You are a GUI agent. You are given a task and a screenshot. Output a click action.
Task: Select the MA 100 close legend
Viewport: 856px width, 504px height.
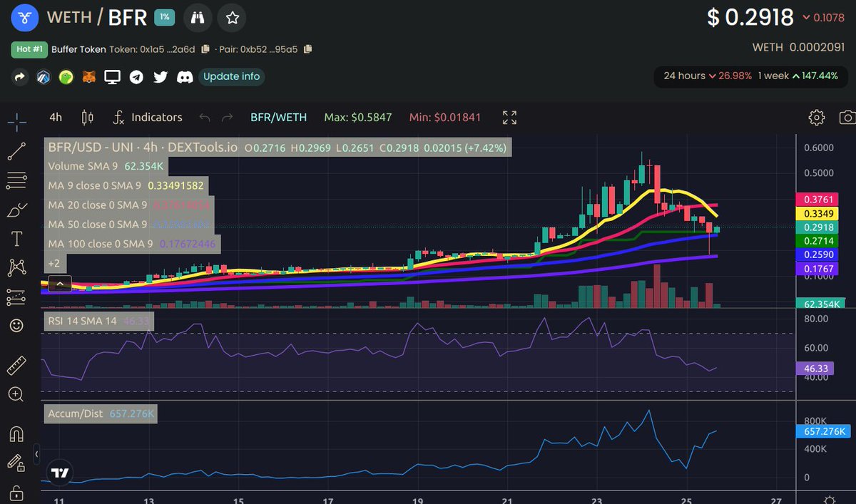(131, 244)
